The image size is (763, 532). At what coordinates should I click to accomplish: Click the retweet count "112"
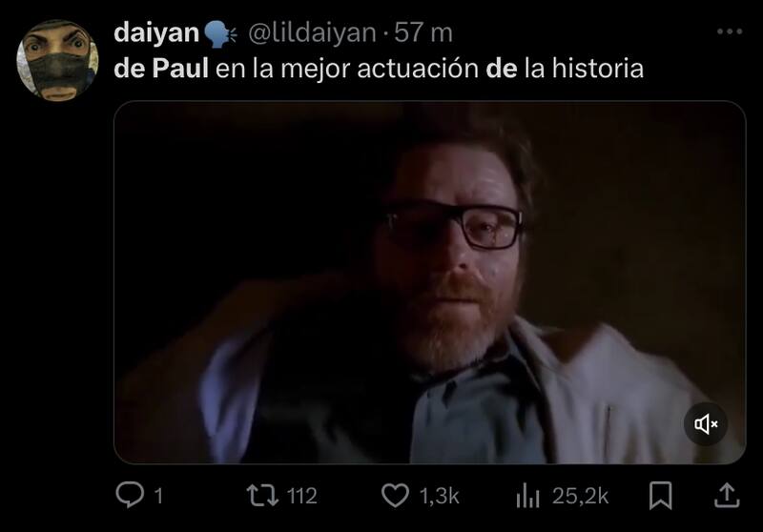301,496
